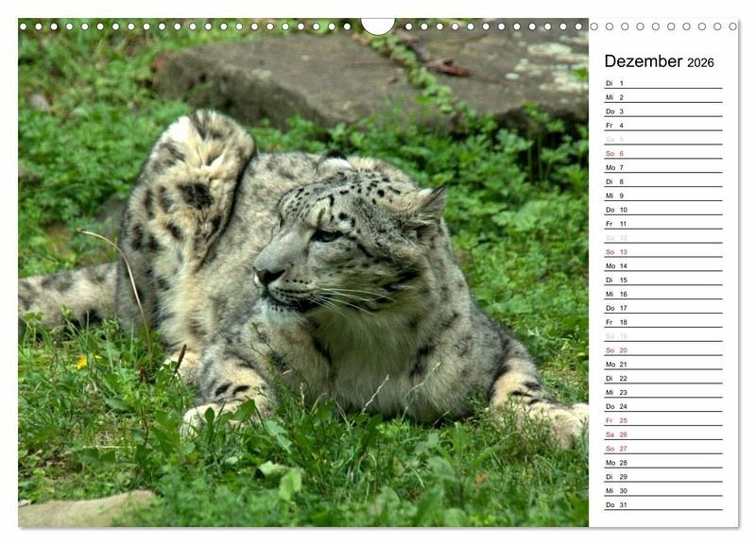Click the red Sa 26 entry

tap(662, 434)
